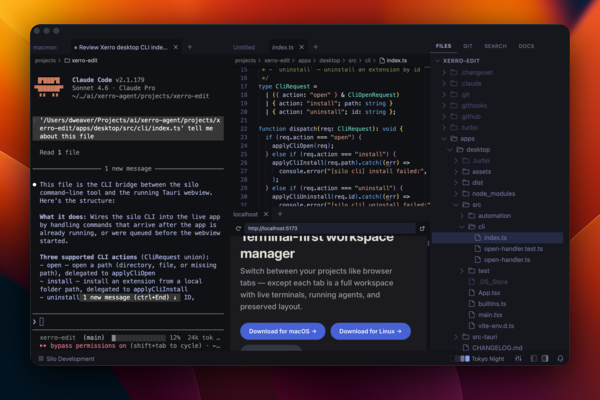Expand the node_modules folder
600x400 pixels.
pyautogui.click(x=456, y=194)
